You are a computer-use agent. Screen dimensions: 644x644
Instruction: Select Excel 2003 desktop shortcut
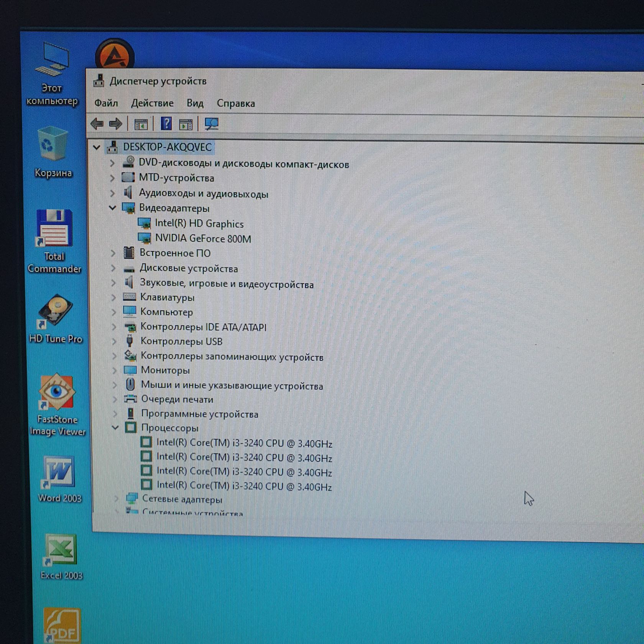pos(61,557)
